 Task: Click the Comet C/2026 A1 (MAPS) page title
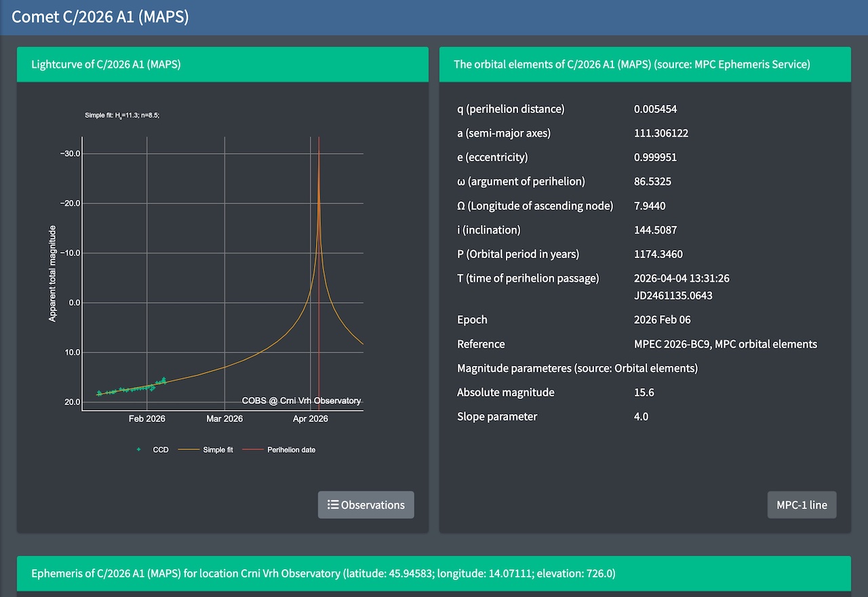(x=100, y=17)
